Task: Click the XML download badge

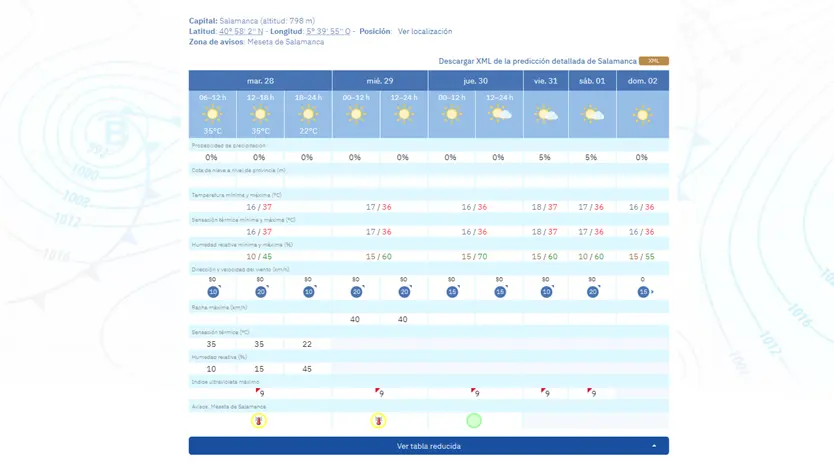Action: (x=654, y=61)
